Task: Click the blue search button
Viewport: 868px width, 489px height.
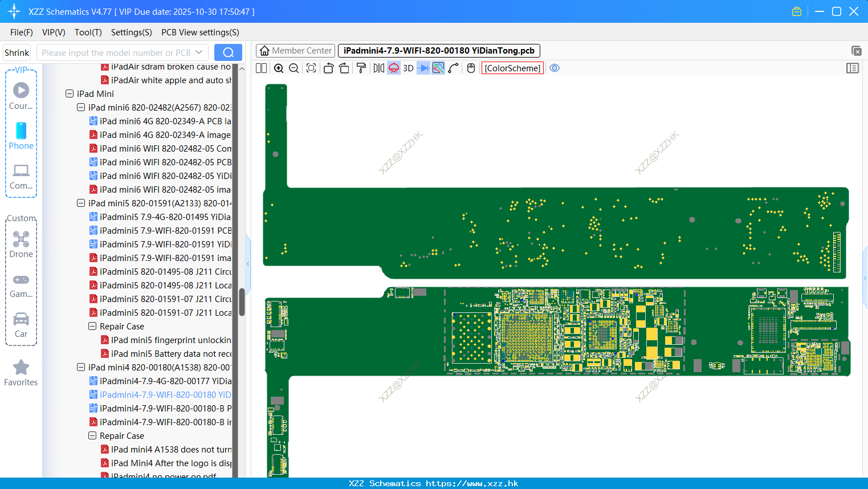Action: [x=228, y=52]
